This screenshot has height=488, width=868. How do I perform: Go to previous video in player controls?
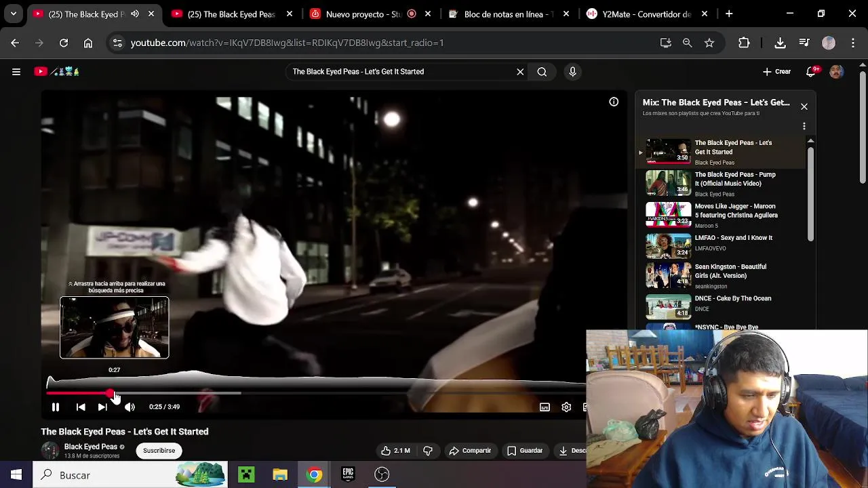pos(81,407)
